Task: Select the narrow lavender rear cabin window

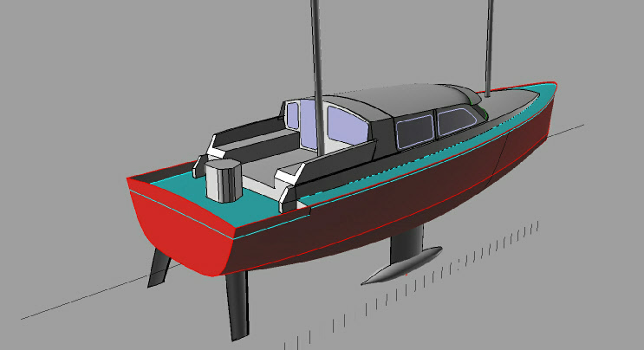Action: 293,116
